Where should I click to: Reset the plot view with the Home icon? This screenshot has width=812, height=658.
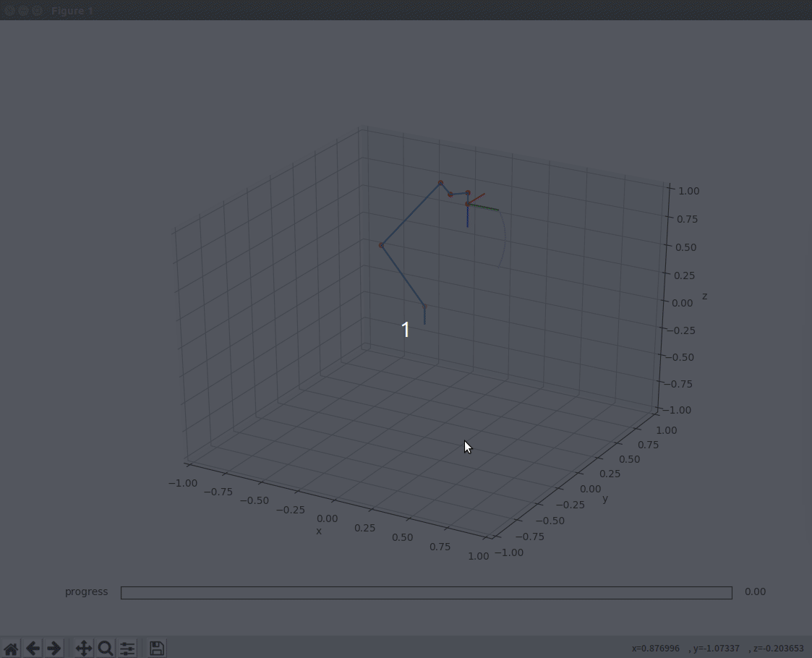11,648
